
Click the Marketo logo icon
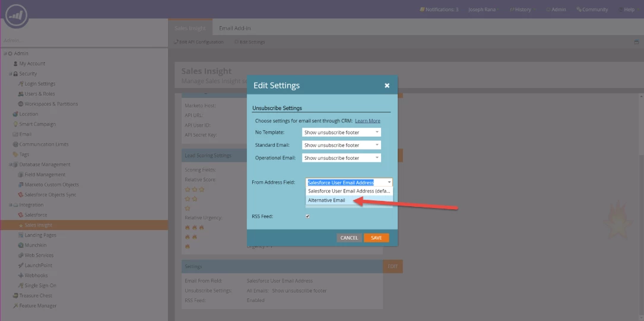16,17
